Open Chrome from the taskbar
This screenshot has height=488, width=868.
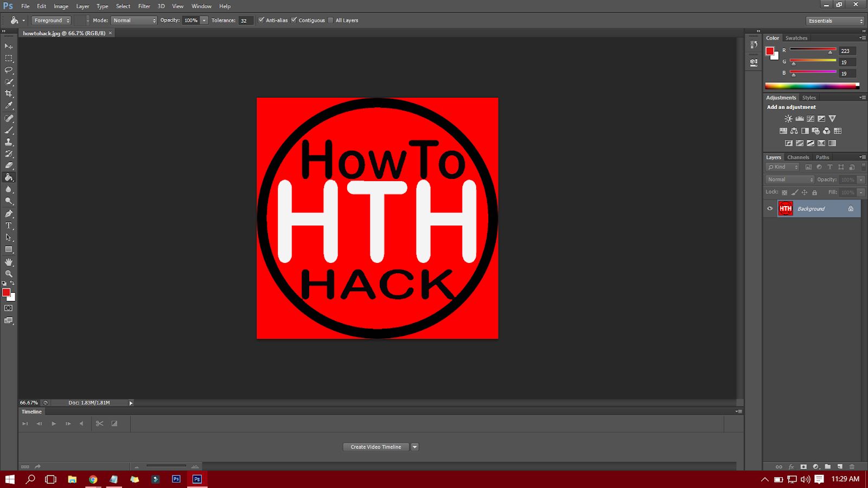click(x=93, y=479)
